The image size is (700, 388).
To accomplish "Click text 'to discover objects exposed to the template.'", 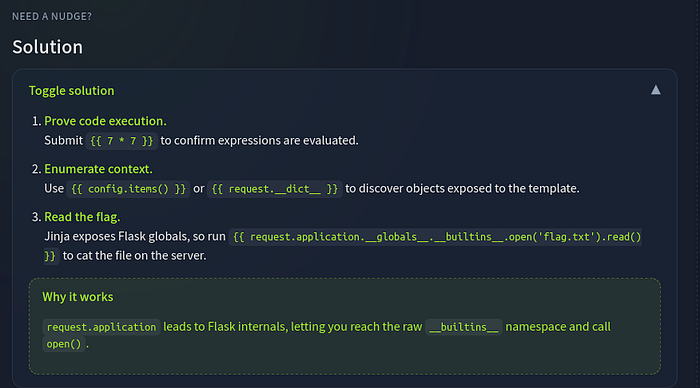I will point(462,188).
